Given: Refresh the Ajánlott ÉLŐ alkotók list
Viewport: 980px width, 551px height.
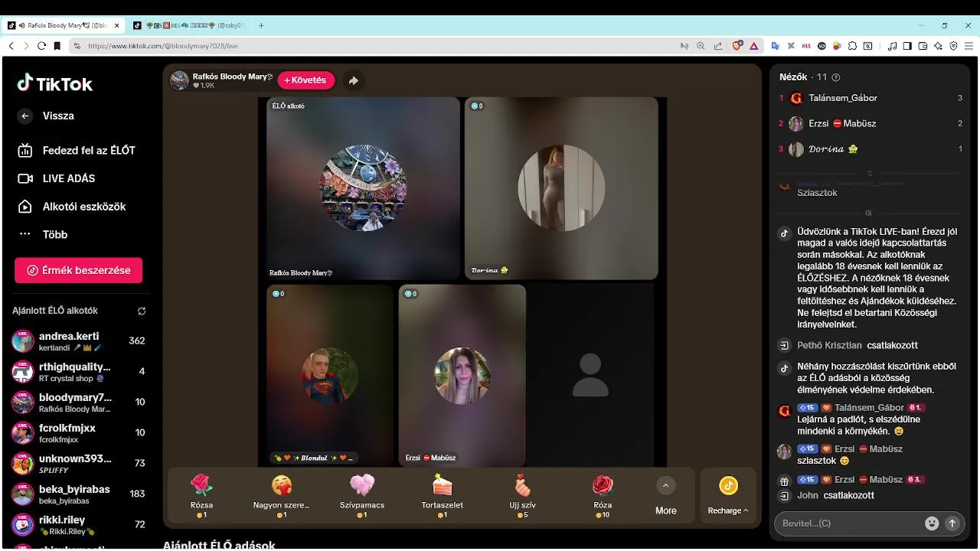Looking at the screenshot, I should [x=142, y=311].
